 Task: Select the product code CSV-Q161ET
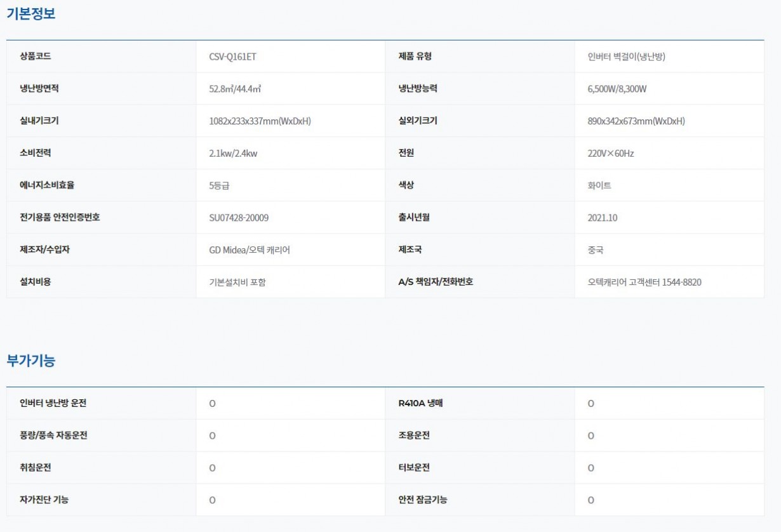[x=232, y=57]
